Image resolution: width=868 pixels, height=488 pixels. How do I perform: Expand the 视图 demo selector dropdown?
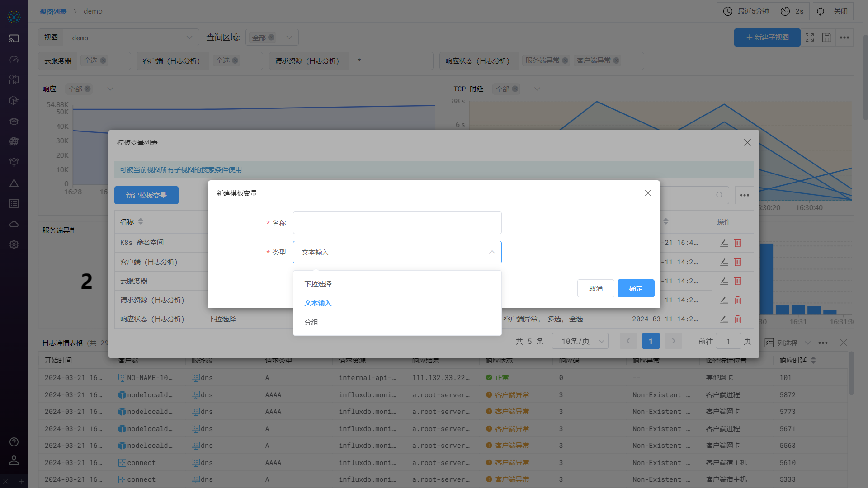(189, 38)
